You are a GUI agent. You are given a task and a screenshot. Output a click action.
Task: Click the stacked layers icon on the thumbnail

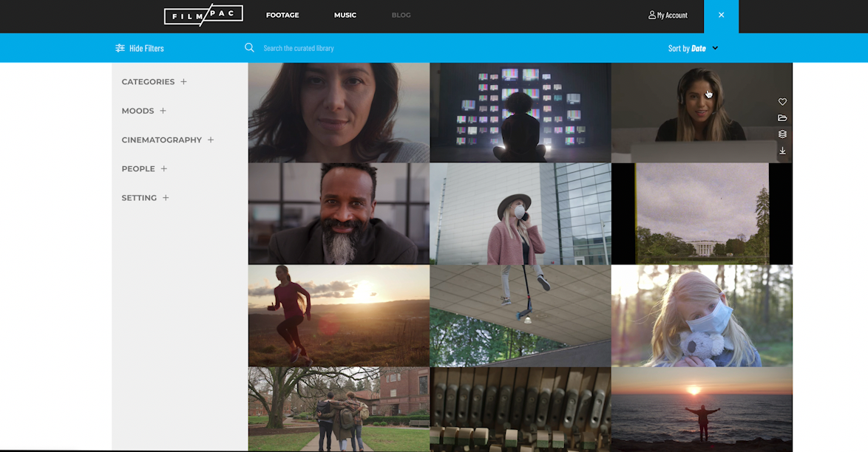pos(782,134)
